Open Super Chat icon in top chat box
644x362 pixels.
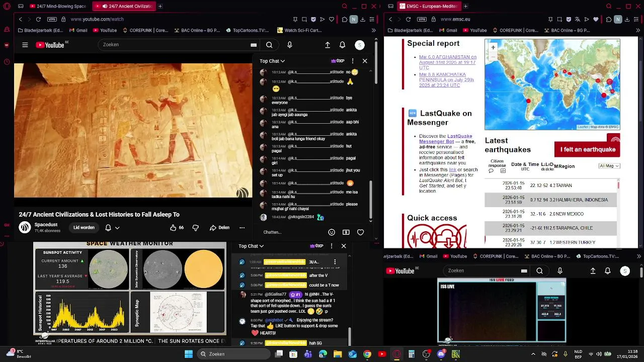coord(346,232)
